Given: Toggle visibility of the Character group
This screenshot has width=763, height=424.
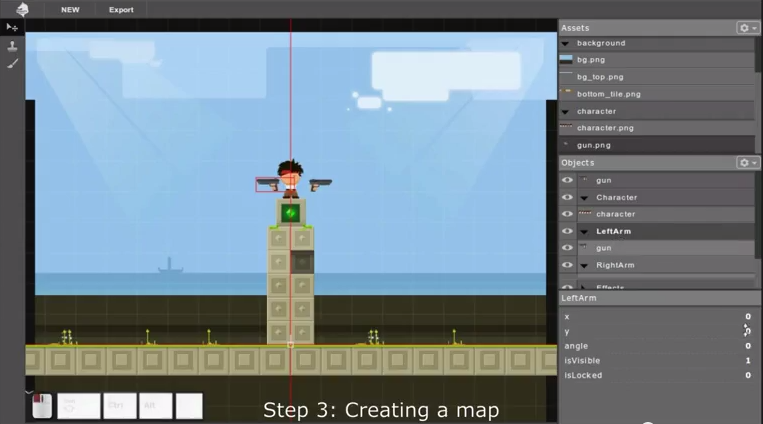Looking at the screenshot, I should coord(567,197).
